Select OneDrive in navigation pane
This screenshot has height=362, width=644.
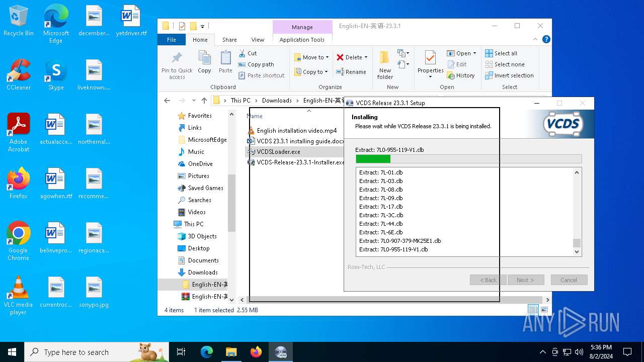[200, 163]
